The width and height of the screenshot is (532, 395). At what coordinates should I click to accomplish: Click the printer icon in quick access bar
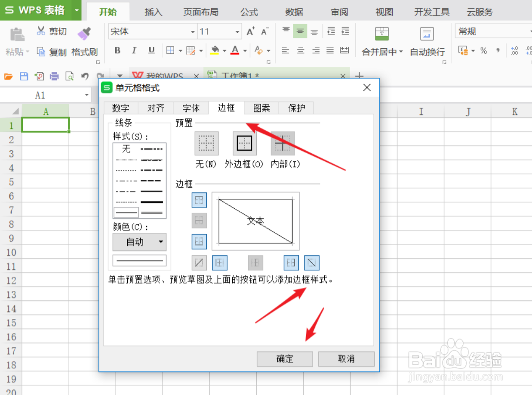pos(54,77)
